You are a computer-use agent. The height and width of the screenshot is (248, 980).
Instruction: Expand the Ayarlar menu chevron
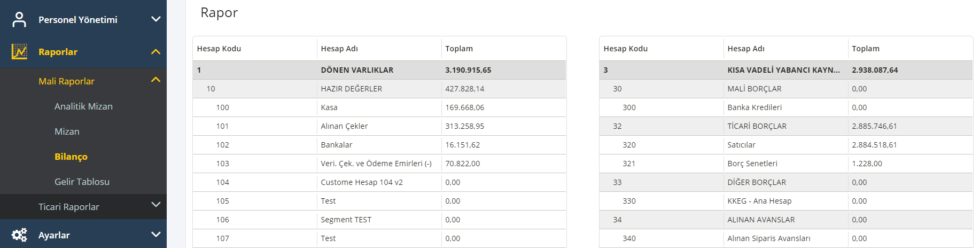point(155,234)
